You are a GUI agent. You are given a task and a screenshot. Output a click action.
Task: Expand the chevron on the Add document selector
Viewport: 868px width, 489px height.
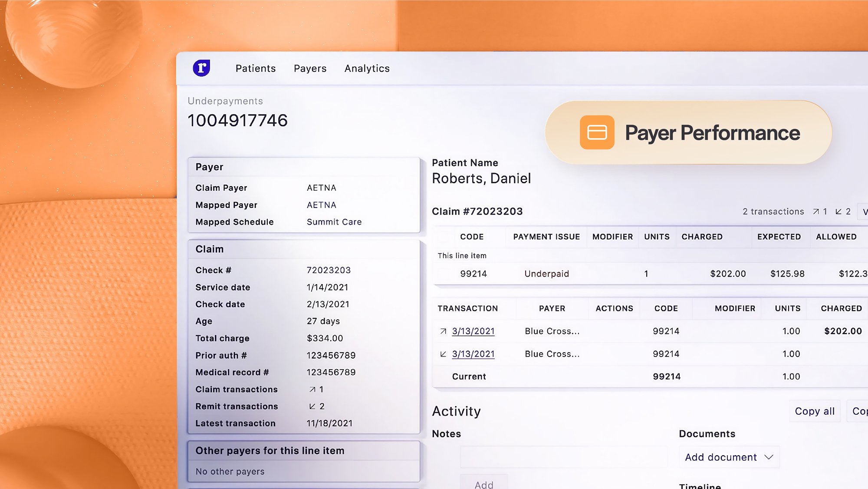pos(769,457)
